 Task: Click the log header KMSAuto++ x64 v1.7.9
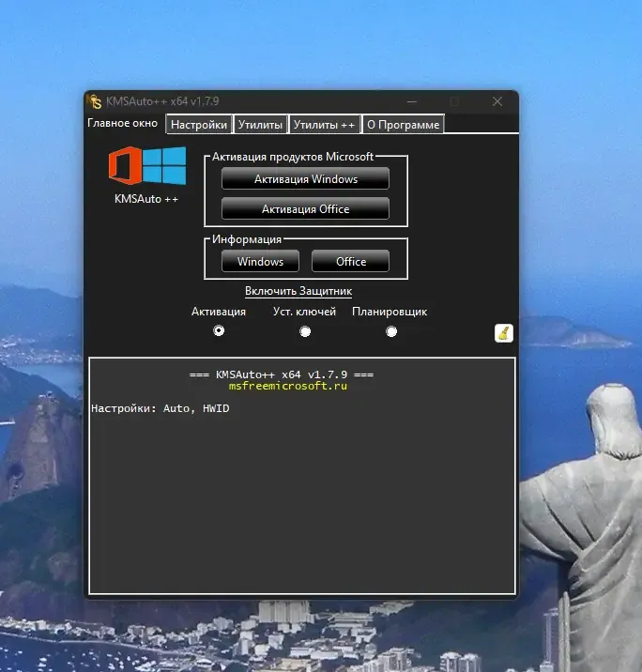click(x=282, y=374)
